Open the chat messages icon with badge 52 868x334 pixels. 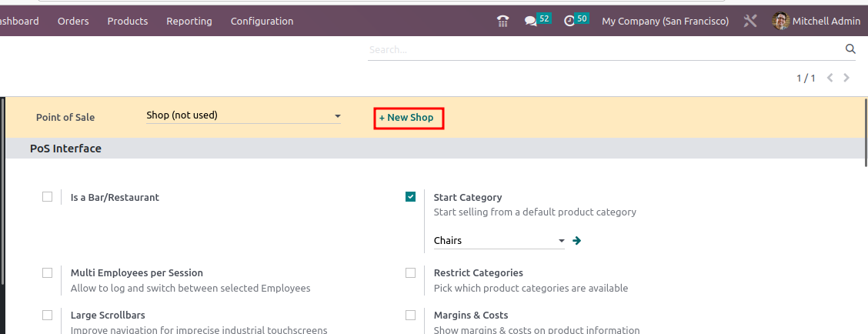pyautogui.click(x=531, y=22)
